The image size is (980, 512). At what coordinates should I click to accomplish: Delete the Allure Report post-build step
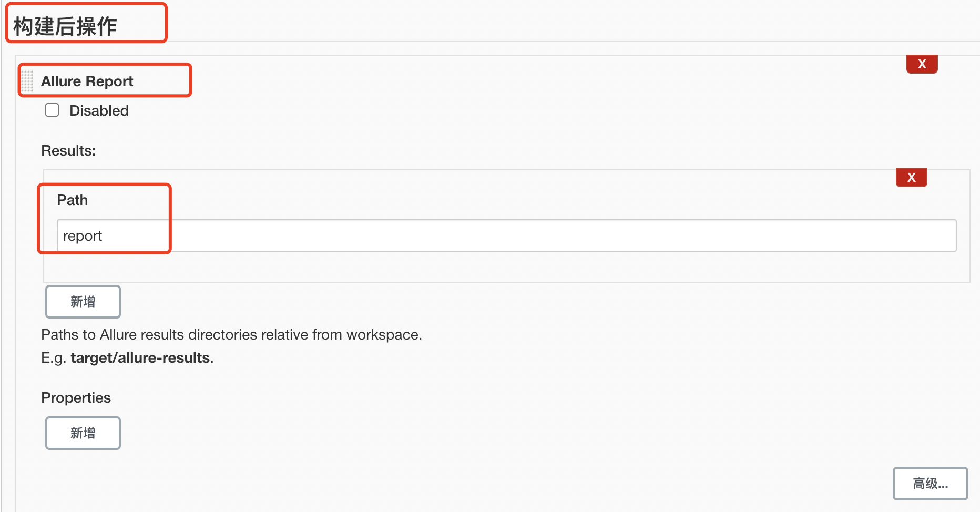tap(922, 64)
